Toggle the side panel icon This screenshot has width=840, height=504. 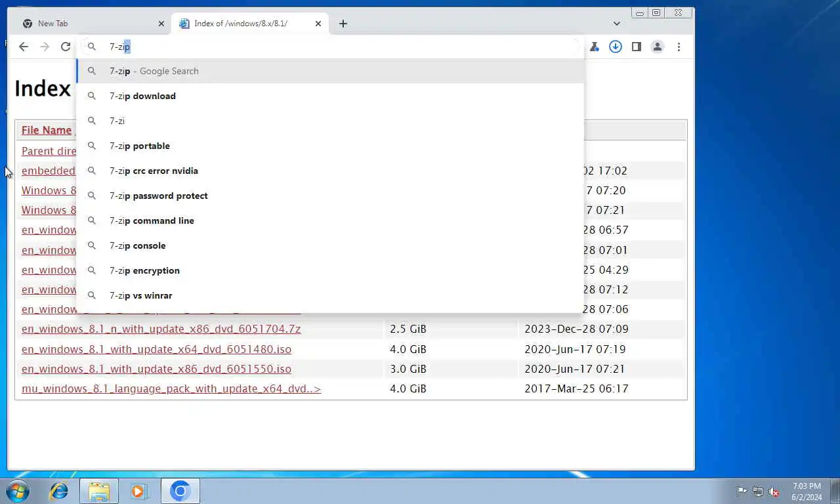click(636, 47)
